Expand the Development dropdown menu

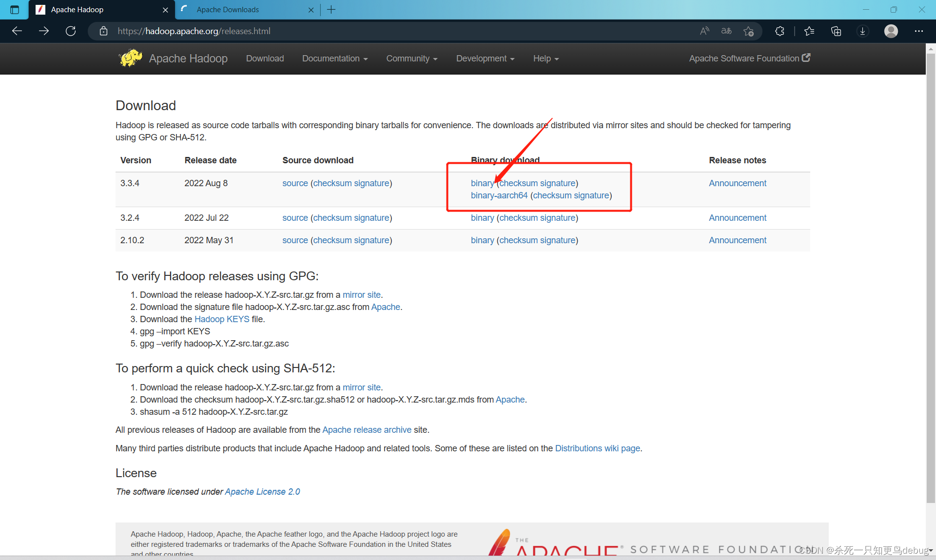(x=485, y=58)
